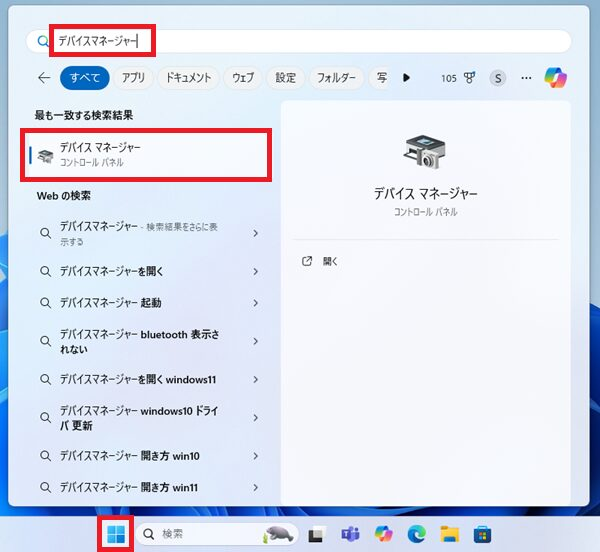Click the magnifier icon in top search box

pyautogui.click(x=43, y=41)
